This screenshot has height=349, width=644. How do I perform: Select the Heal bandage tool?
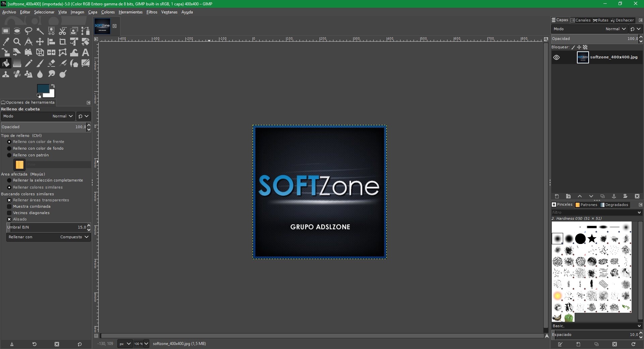coord(17,74)
